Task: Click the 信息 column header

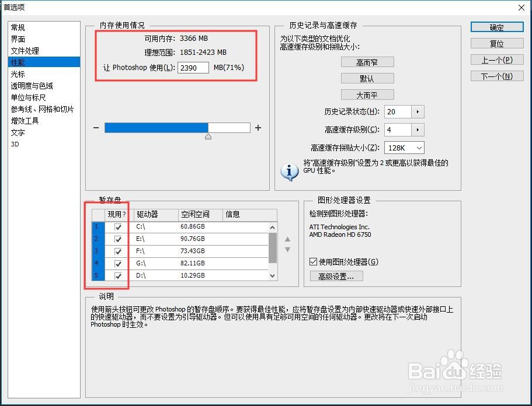Action: 250,215
